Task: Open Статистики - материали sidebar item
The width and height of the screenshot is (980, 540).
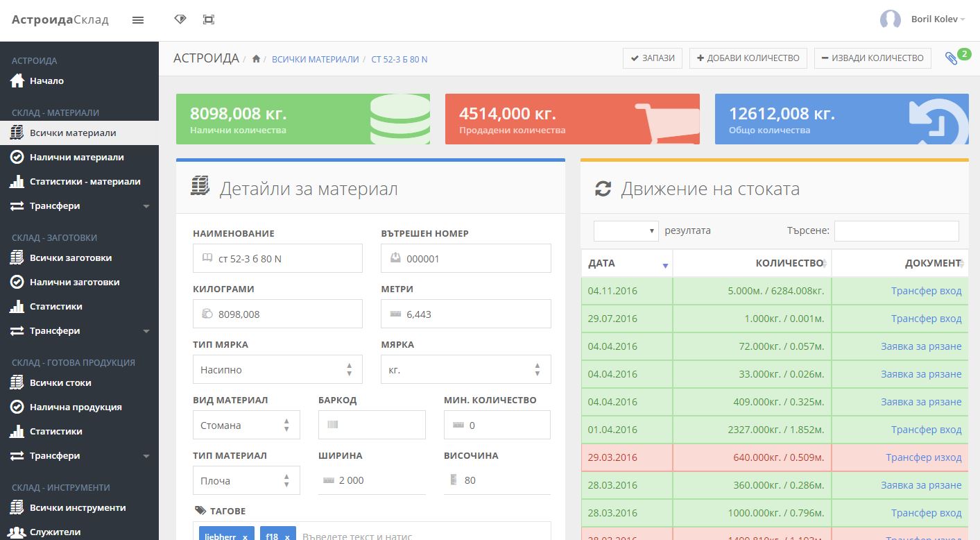Action: pyautogui.click(x=79, y=182)
